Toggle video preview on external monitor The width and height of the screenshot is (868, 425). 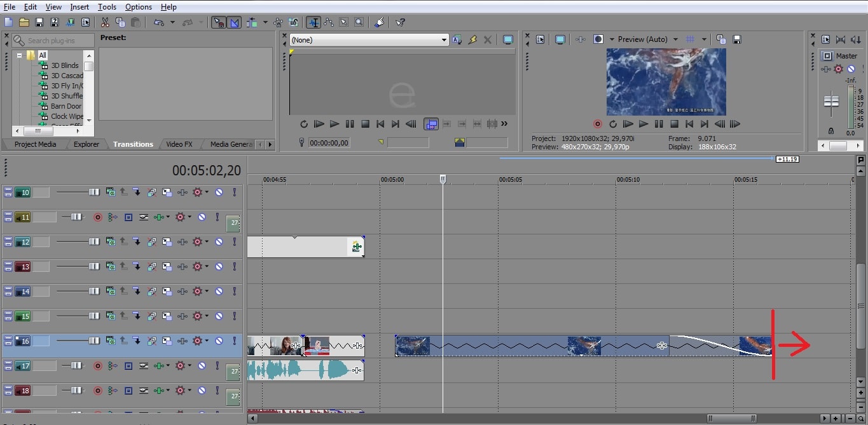[560, 39]
